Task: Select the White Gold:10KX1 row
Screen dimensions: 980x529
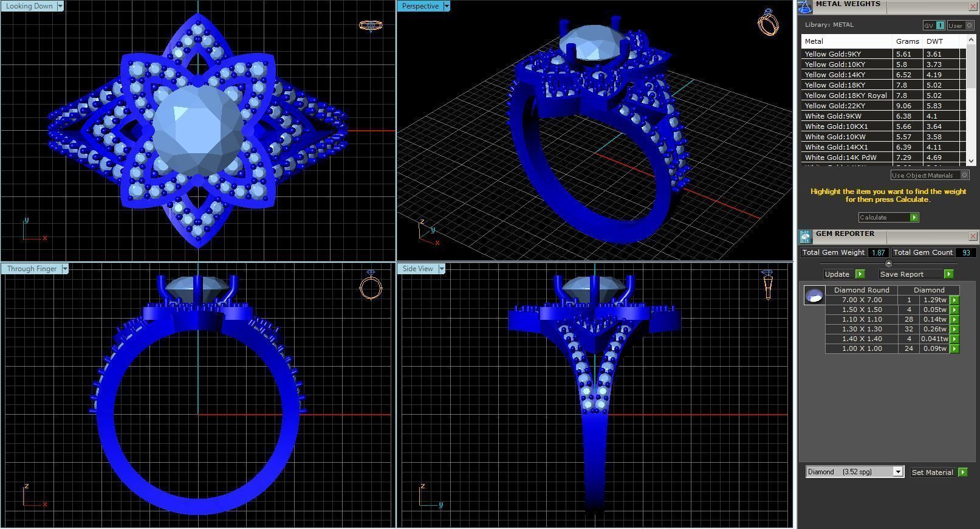Action: (x=883, y=126)
